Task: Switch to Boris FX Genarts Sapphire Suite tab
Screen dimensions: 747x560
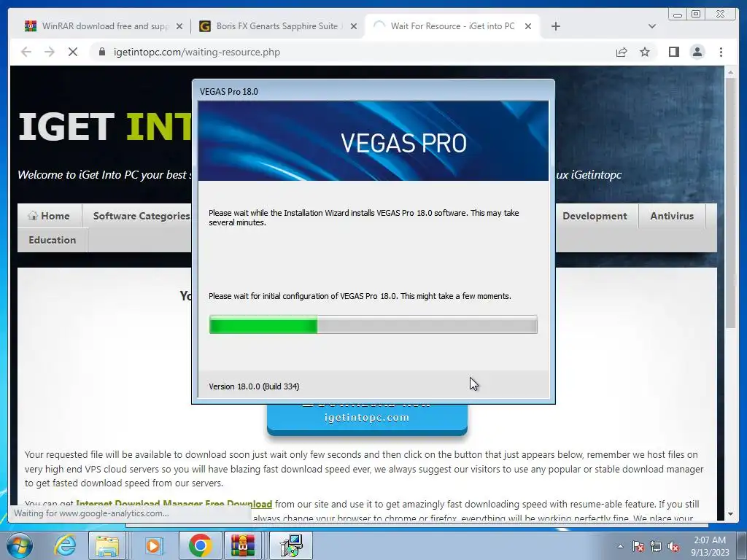Action: click(276, 26)
